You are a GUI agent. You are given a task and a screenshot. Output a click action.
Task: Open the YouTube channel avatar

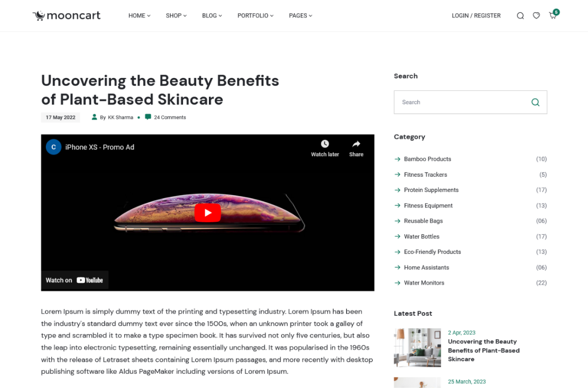click(54, 147)
